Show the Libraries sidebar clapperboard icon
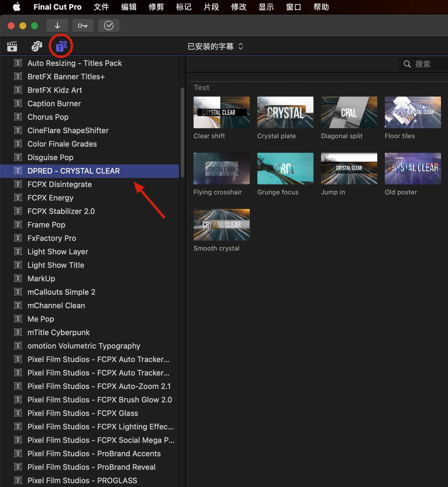 12,46
